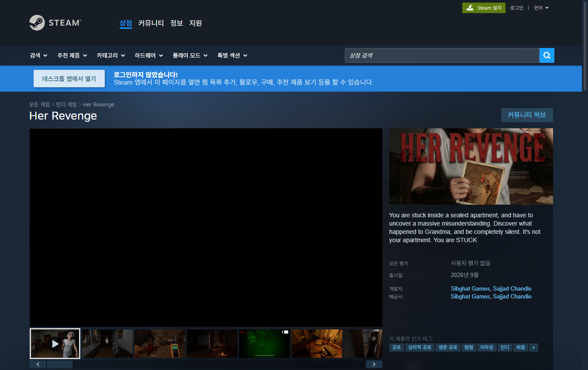Click the plus button to add tags

(x=533, y=347)
